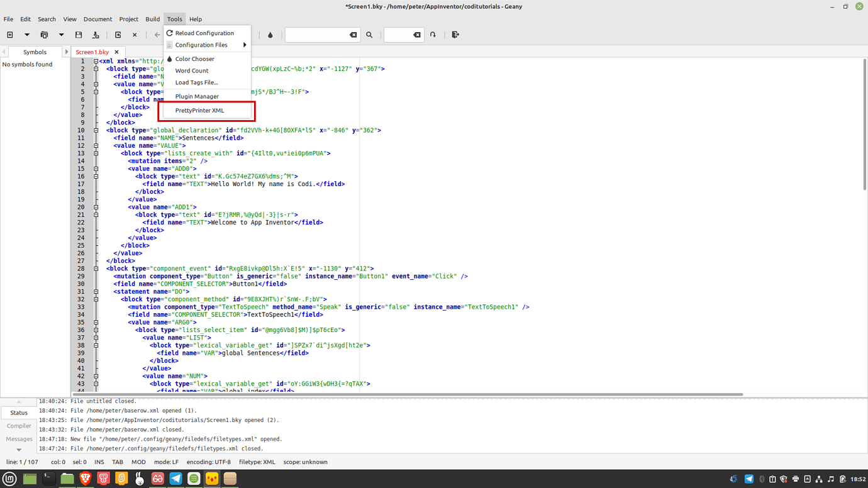Save the file using the Save toolbar icon
This screenshot has height=488, width=868.
pyautogui.click(x=78, y=35)
